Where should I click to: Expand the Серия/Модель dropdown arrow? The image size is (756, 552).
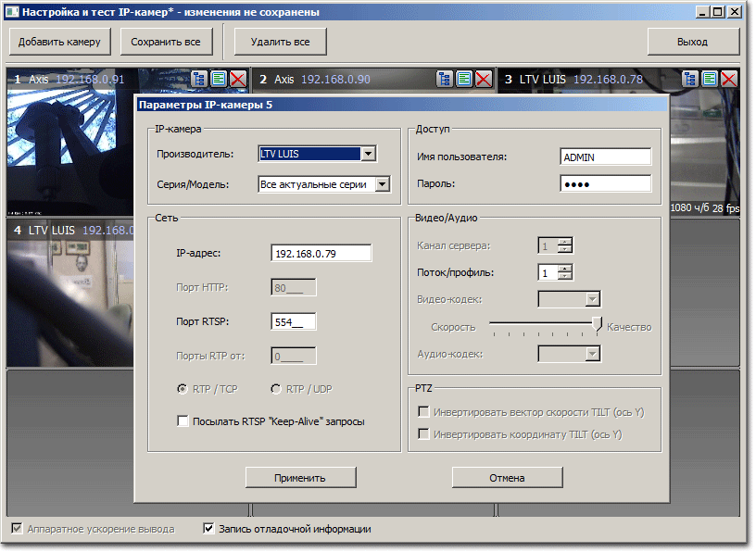[x=383, y=184]
